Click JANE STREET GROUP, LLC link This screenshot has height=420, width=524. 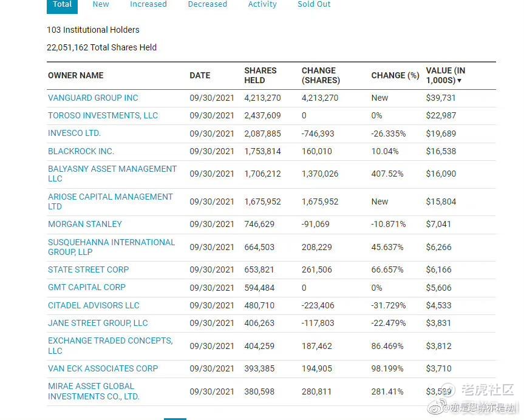[x=98, y=323]
